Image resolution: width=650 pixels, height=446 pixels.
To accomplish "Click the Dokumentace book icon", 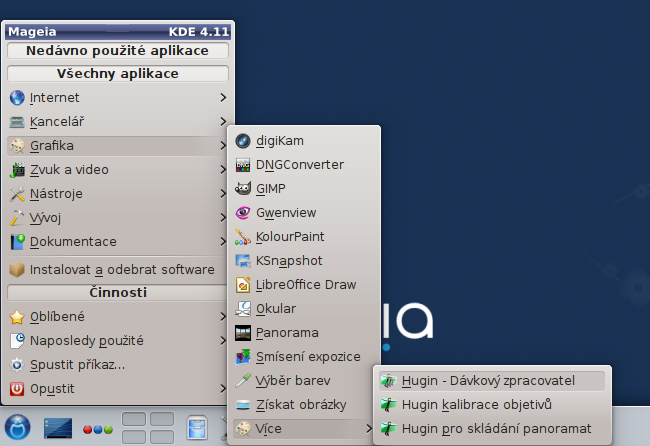I will 17,242.
